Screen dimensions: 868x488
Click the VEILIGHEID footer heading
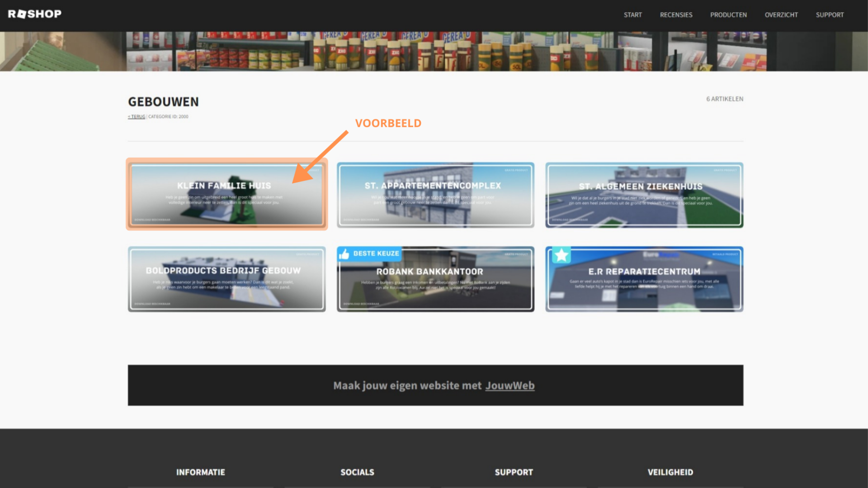[x=670, y=472]
